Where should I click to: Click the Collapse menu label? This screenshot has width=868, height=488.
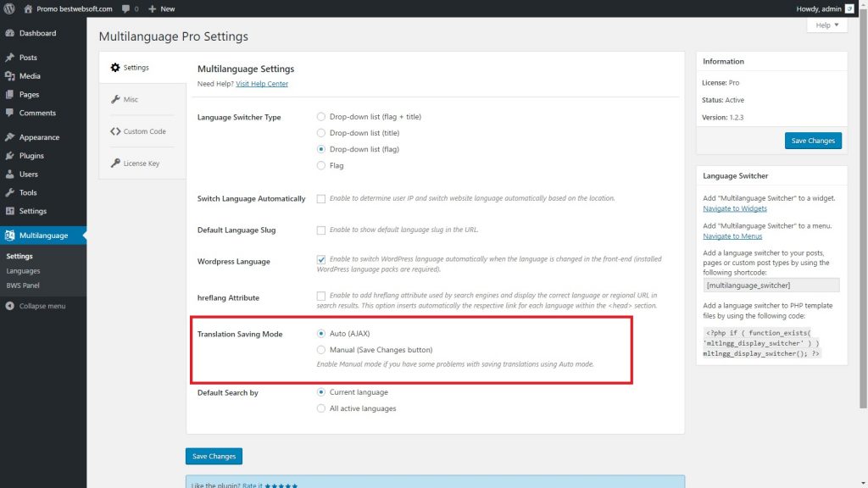point(42,306)
